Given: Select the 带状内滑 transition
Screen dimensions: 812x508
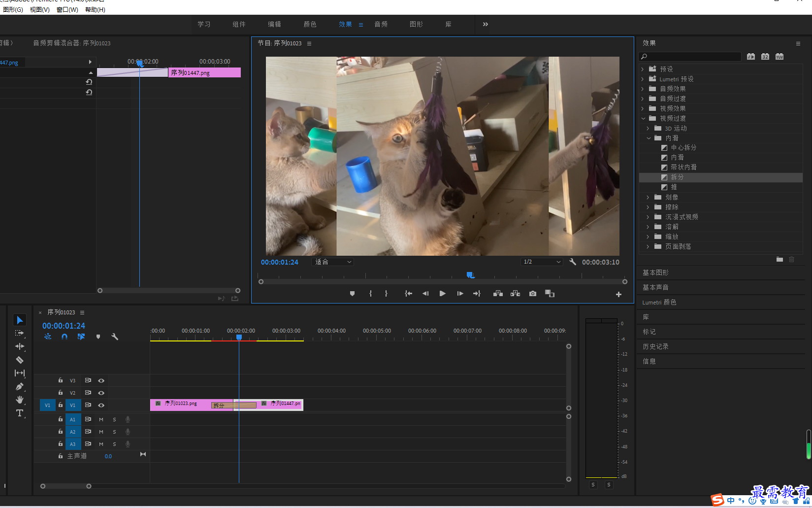Looking at the screenshot, I should point(683,168).
